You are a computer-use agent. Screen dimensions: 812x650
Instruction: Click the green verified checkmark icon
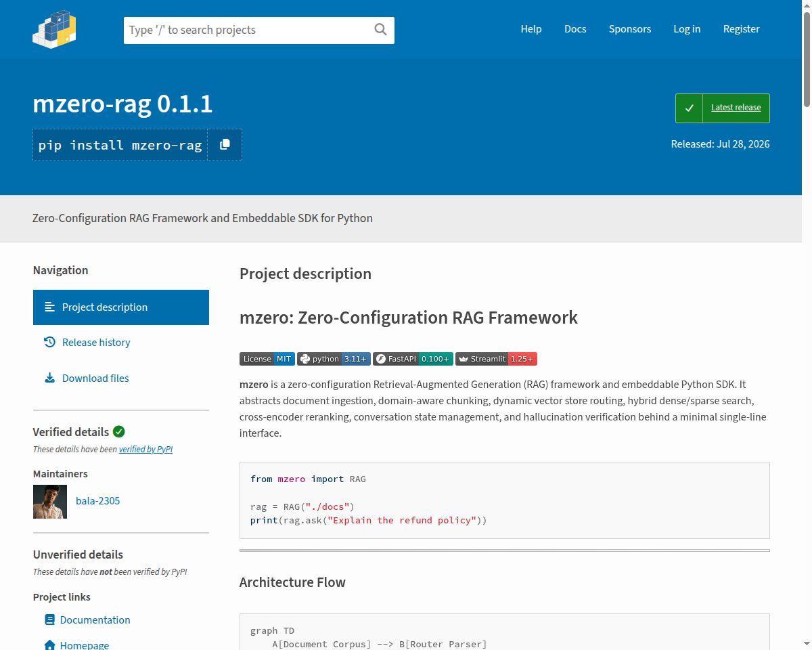[118, 431]
